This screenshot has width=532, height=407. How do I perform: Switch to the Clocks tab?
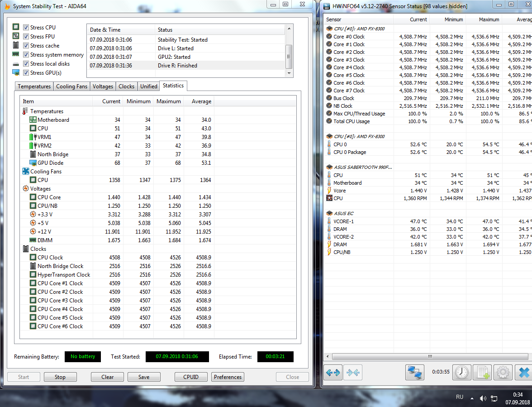127,86
